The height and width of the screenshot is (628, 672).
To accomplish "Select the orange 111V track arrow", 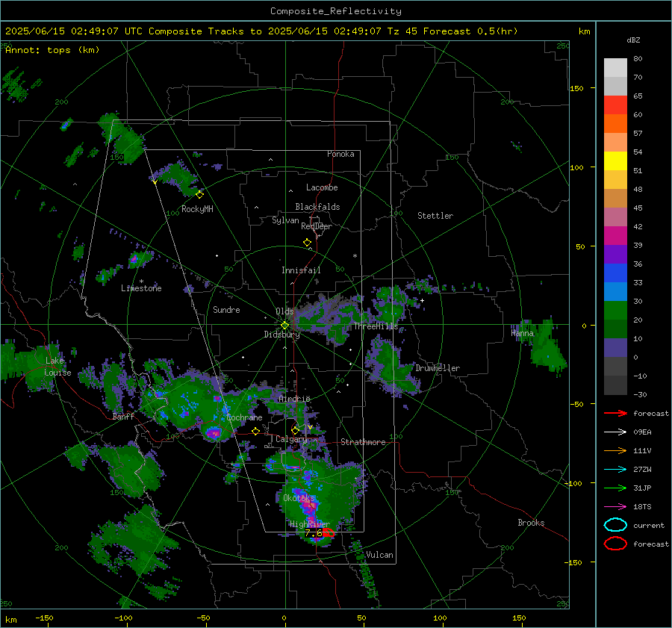I will pos(615,450).
